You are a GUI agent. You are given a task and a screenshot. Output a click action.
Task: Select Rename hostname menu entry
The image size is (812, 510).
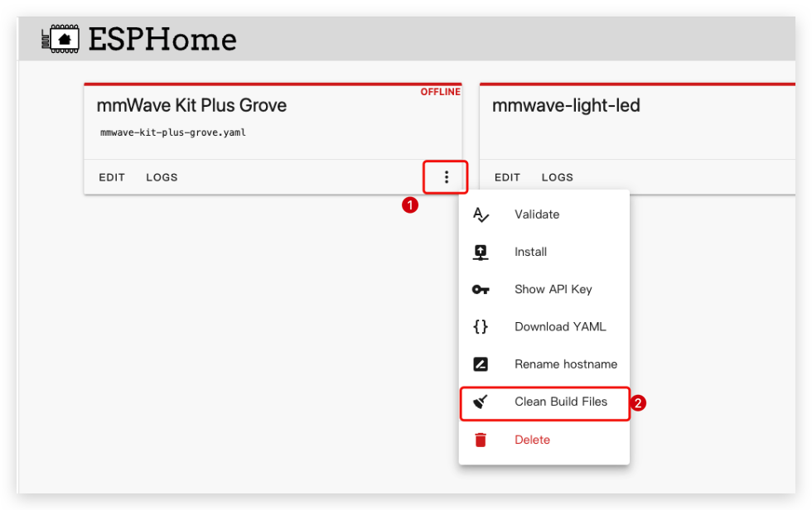pyautogui.click(x=544, y=364)
